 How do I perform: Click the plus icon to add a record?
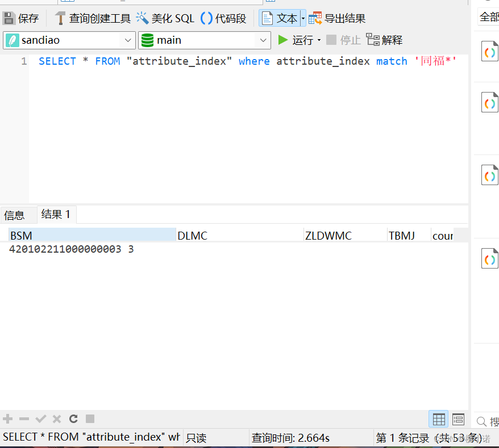click(7, 418)
